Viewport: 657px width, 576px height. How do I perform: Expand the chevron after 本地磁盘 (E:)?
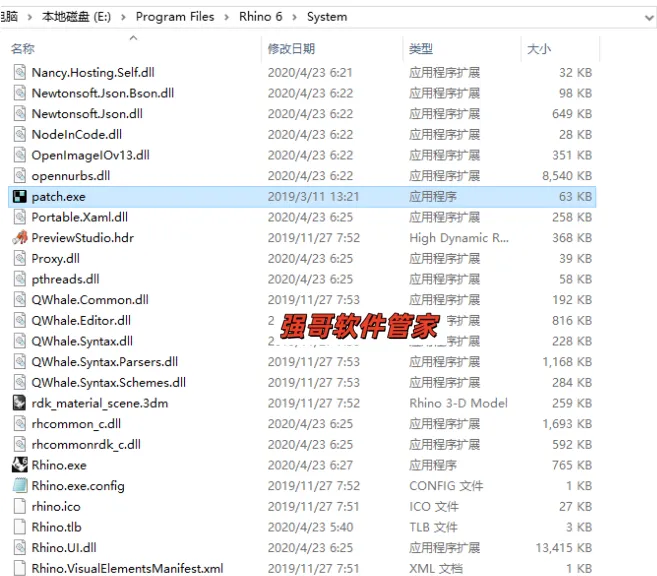click(x=123, y=17)
